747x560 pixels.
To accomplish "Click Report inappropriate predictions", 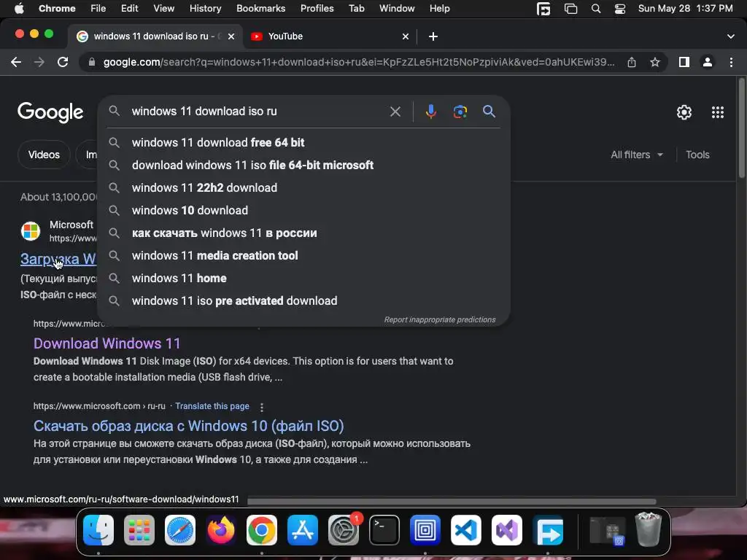I will coord(440,319).
